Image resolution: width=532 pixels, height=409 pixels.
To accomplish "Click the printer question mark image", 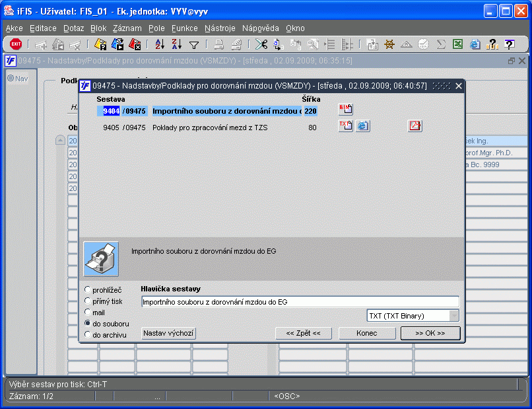I will click(101, 259).
